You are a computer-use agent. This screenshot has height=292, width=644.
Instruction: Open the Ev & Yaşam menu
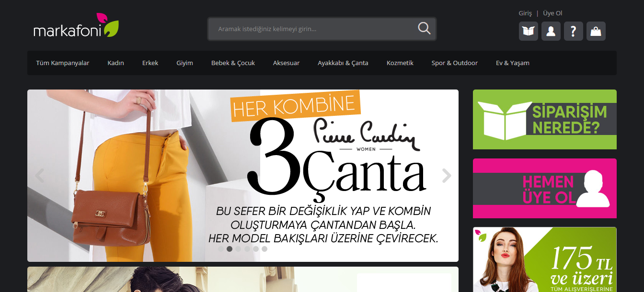[x=513, y=63]
